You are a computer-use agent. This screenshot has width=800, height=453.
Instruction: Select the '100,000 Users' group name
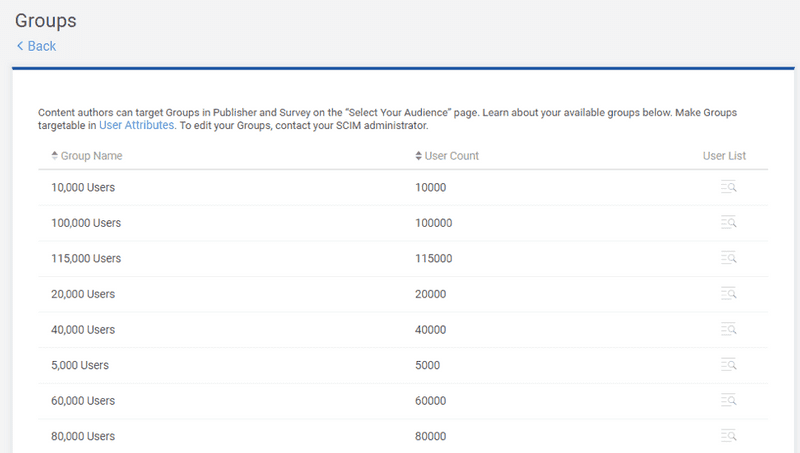pyautogui.click(x=86, y=223)
